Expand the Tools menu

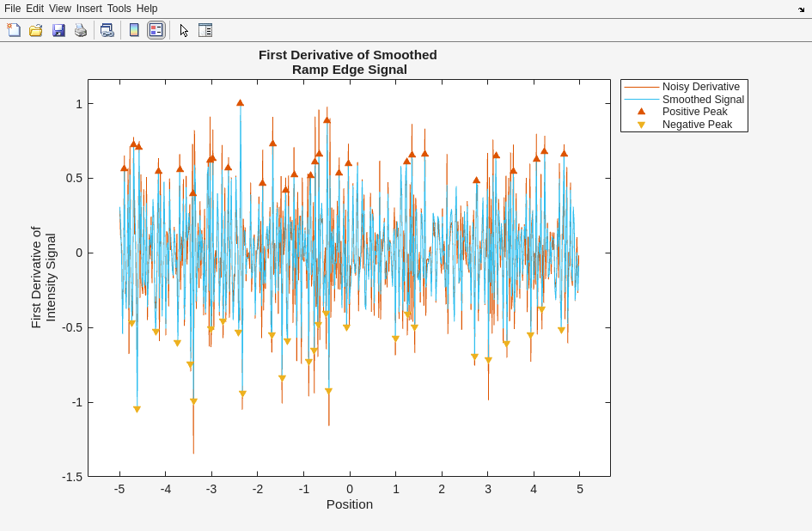click(x=119, y=9)
